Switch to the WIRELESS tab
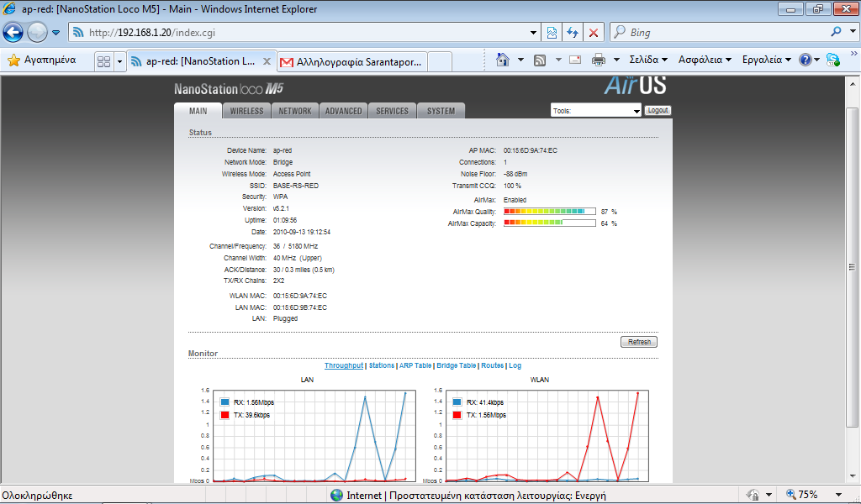Image resolution: width=861 pixels, height=504 pixels. [x=246, y=111]
